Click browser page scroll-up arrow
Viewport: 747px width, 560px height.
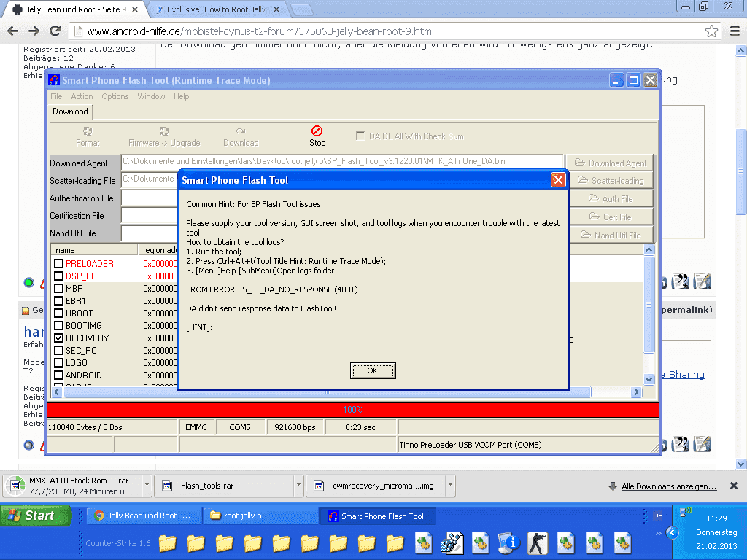[741, 50]
